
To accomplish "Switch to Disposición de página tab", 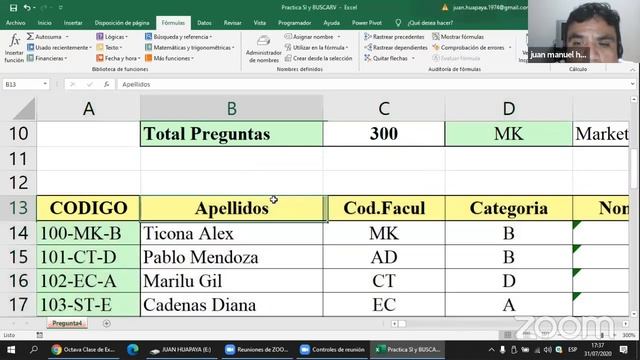I will (122, 23).
